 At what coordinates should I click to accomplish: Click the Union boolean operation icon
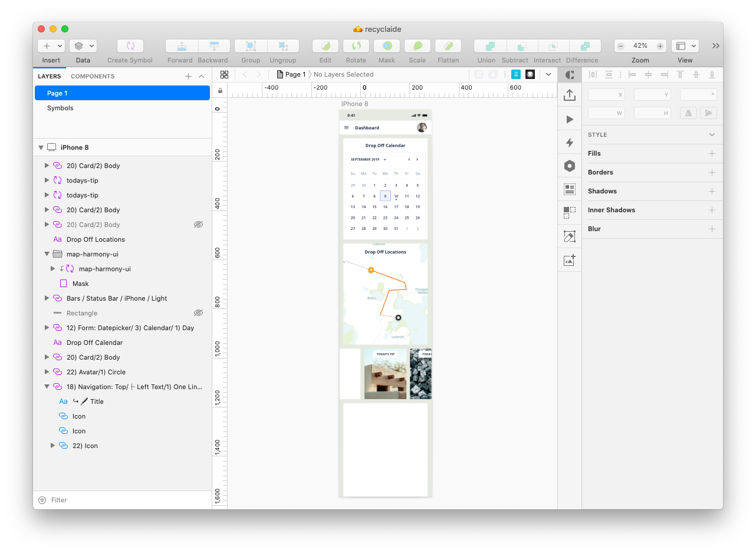[490, 46]
